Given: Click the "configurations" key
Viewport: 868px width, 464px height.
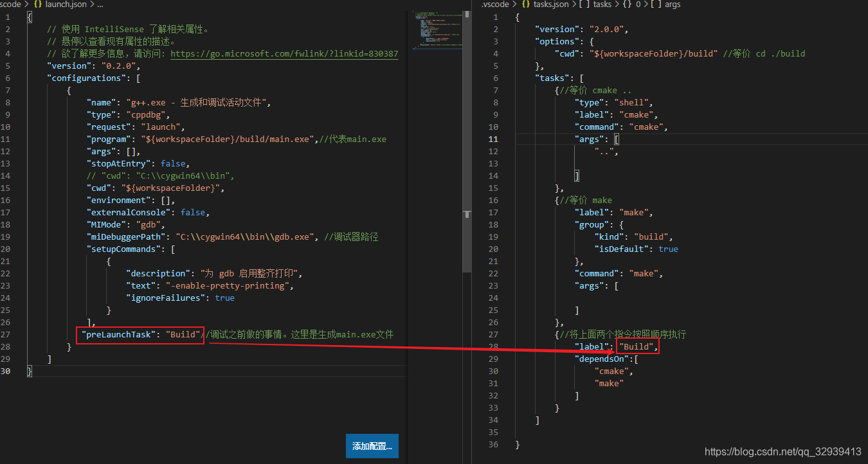Looking at the screenshot, I should click(87, 78).
